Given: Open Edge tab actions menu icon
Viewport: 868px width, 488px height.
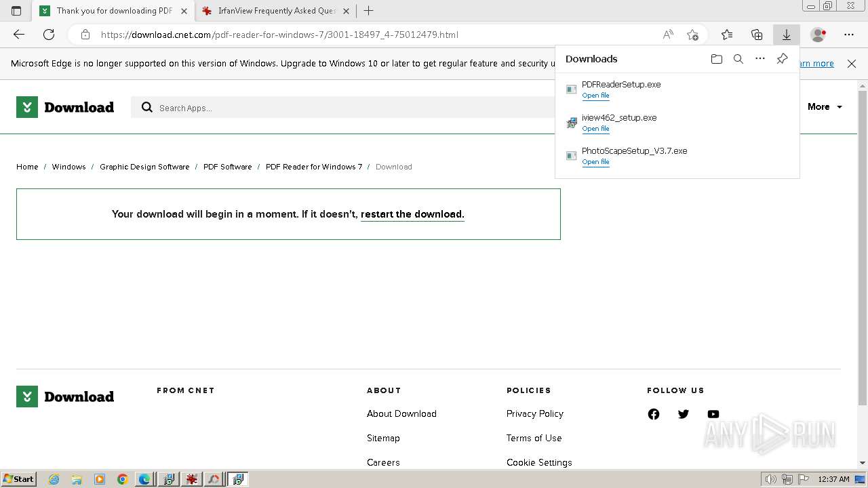Looking at the screenshot, I should tap(16, 11).
